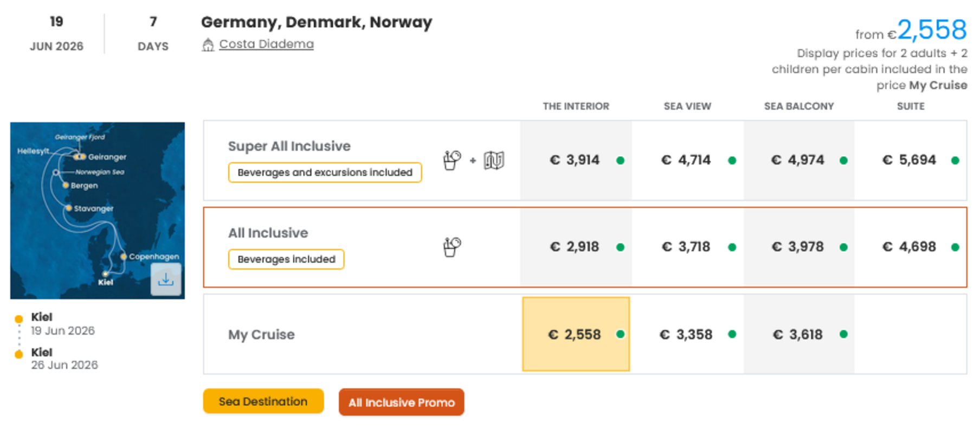
Task: Click the excursions map icon in Super All Inclusive
Action: point(494,160)
